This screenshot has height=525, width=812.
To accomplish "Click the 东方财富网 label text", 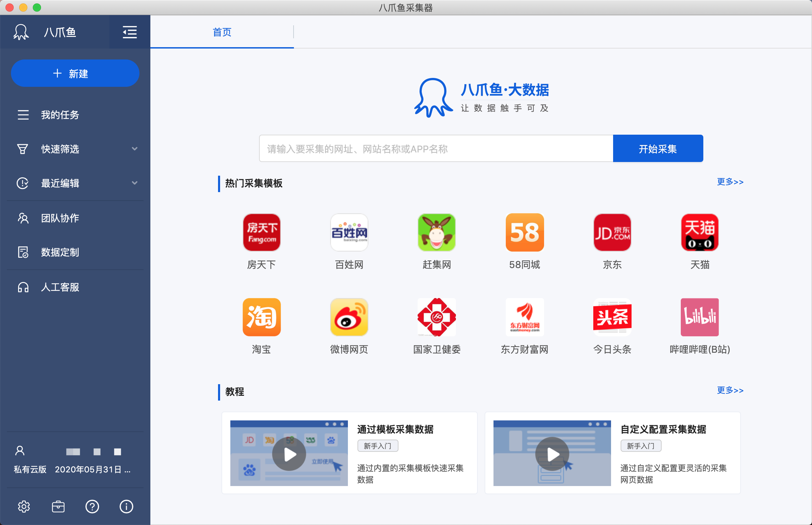I will click(525, 349).
